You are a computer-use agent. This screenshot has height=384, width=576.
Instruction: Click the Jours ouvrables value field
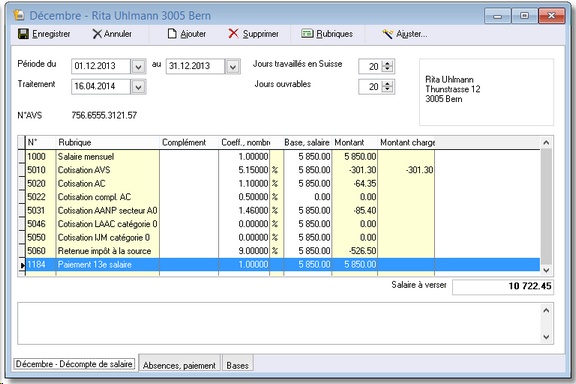tap(370, 87)
